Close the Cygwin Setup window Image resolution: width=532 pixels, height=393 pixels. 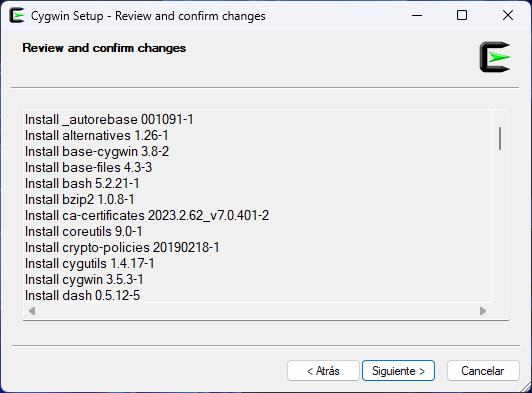point(508,15)
